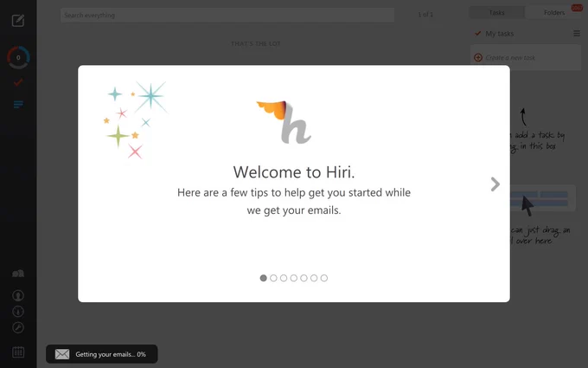Jump to the seventh tip page dot
Viewport: 588px width, 368px height.
pyautogui.click(x=324, y=278)
